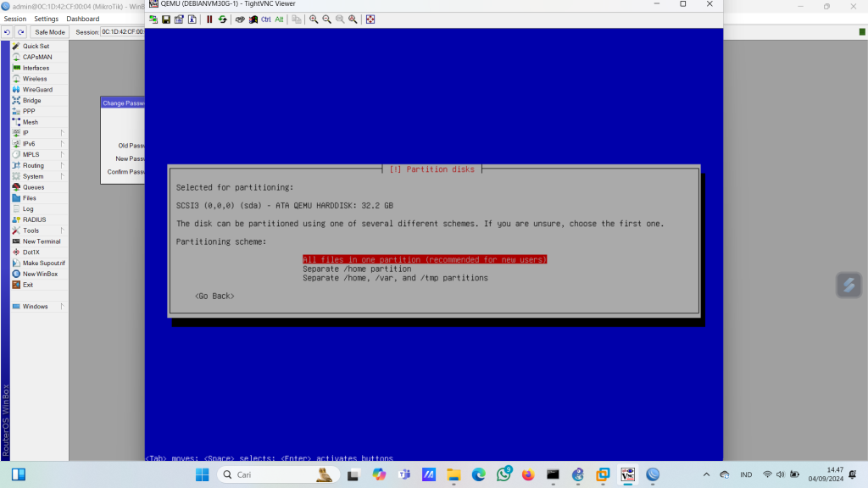The height and width of the screenshot is (488, 868).
Task: Toggle full-screen mode icon in TightVNC
Action: click(x=370, y=19)
